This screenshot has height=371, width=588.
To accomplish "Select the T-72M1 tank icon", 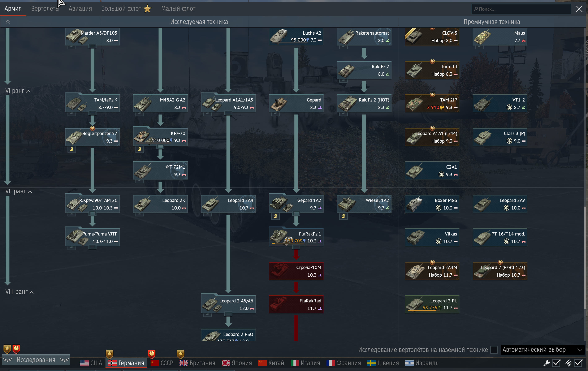I will 143,171.
